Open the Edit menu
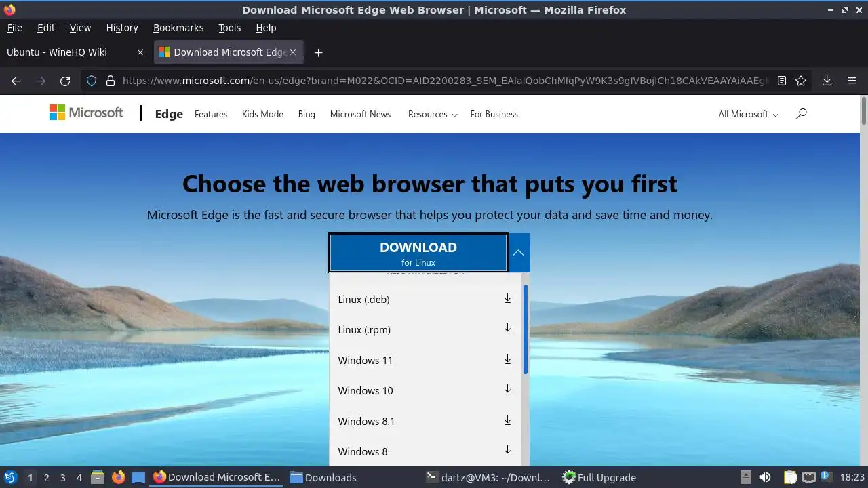Viewport: 868px width, 488px height. [x=46, y=28]
